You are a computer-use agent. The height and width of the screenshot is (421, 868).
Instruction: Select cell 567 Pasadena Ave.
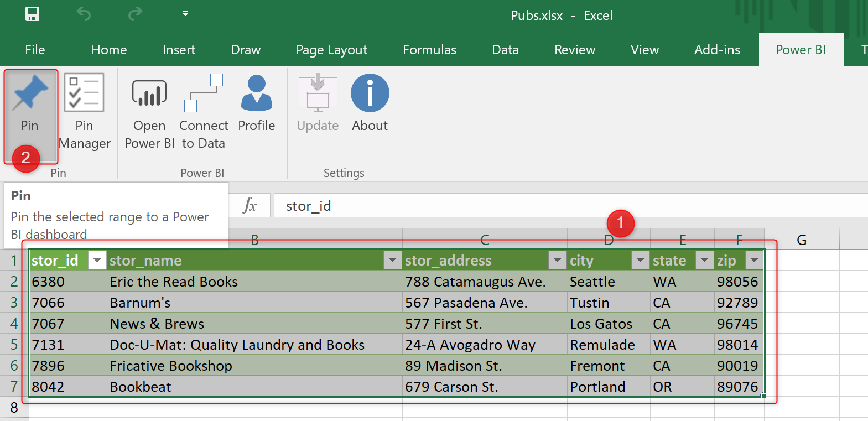485,302
